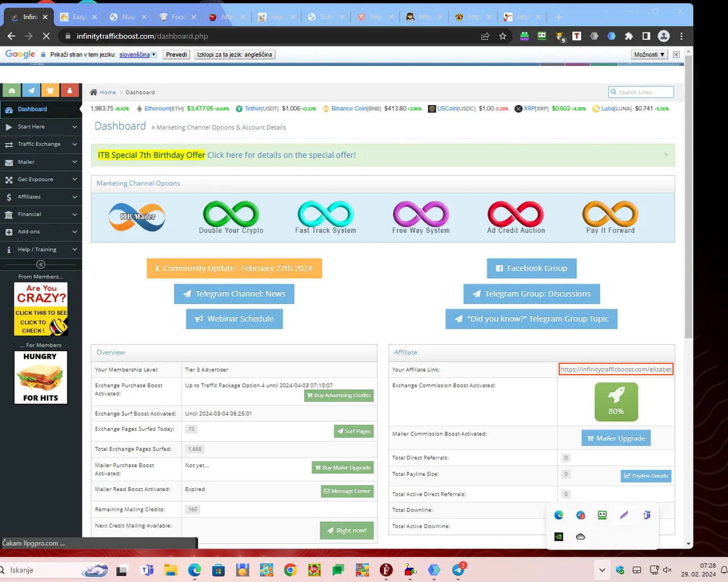Open Chrome's three-dot menu
This screenshot has width=728, height=582.
click(681, 36)
